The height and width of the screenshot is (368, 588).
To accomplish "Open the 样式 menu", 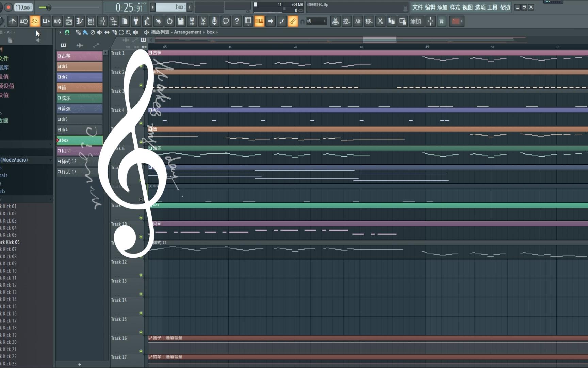I will pos(455,7).
